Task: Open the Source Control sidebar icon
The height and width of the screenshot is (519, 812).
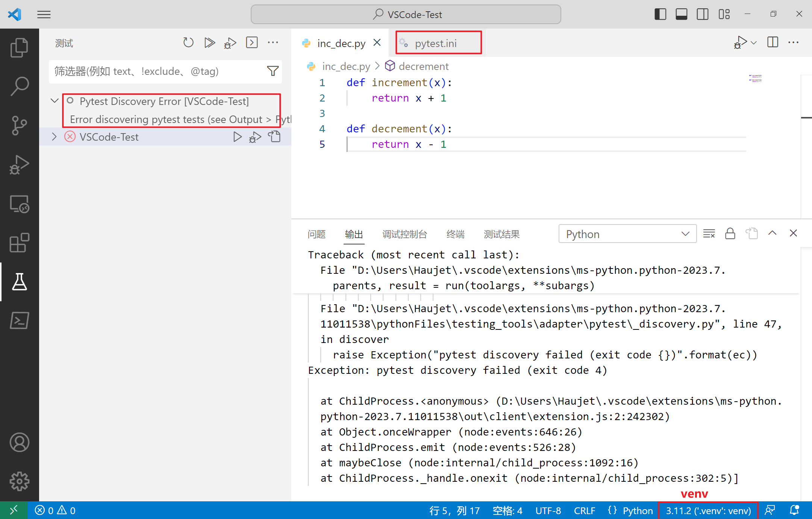Action: click(x=19, y=126)
